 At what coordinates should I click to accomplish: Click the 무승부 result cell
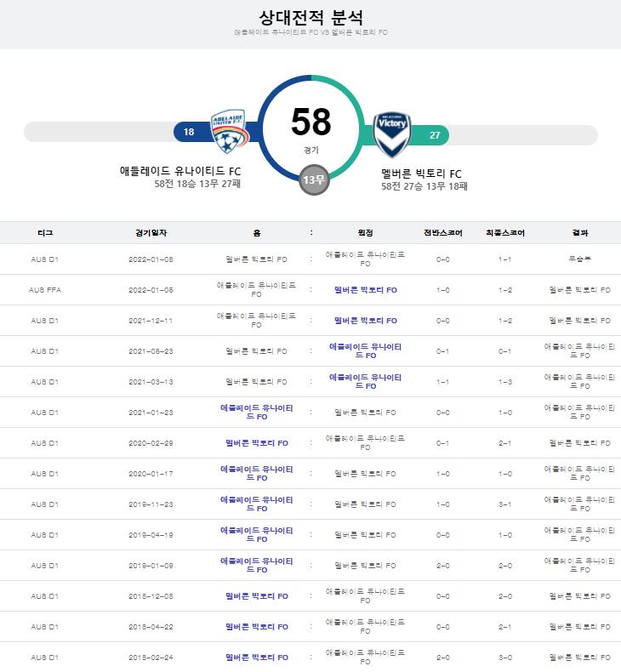[580, 259]
